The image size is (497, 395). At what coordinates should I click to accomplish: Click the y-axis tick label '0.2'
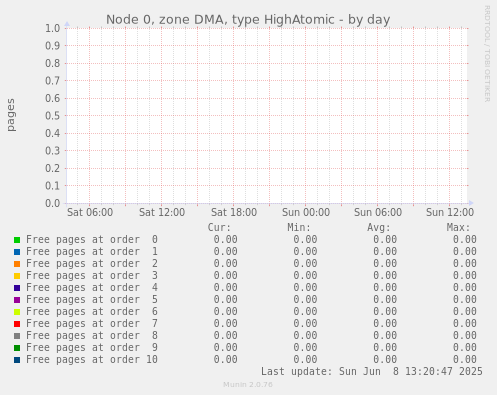coord(53,168)
